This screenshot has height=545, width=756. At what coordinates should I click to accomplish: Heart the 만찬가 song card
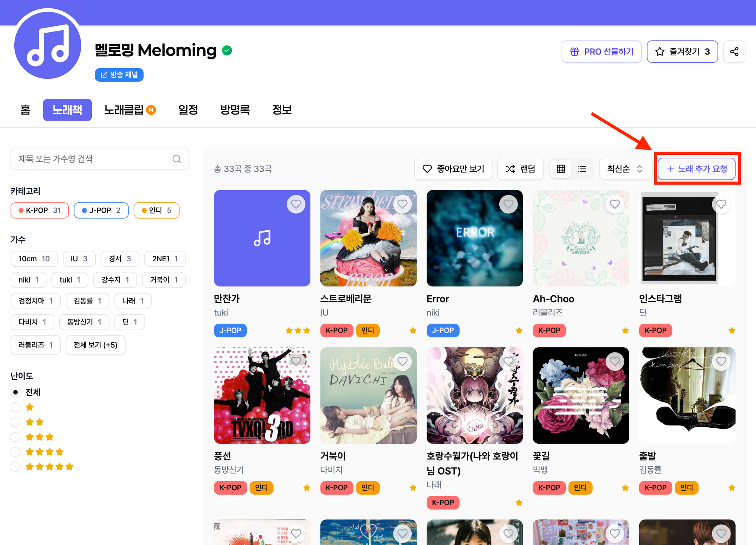pyautogui.click(x=296, y=204)
